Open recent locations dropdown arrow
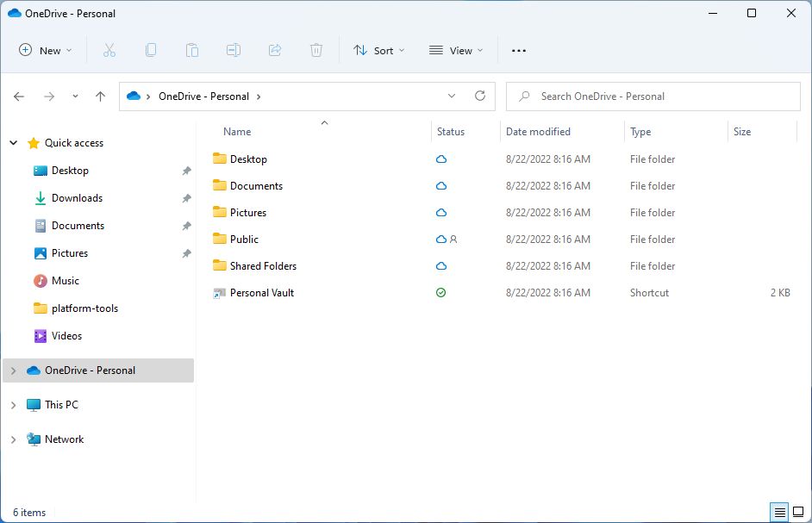Viewport: 812px width, 523px height. (75, 97)
